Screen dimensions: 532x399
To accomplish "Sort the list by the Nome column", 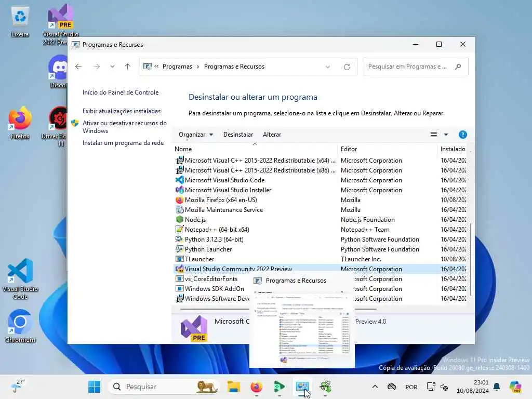I will 255,149.
